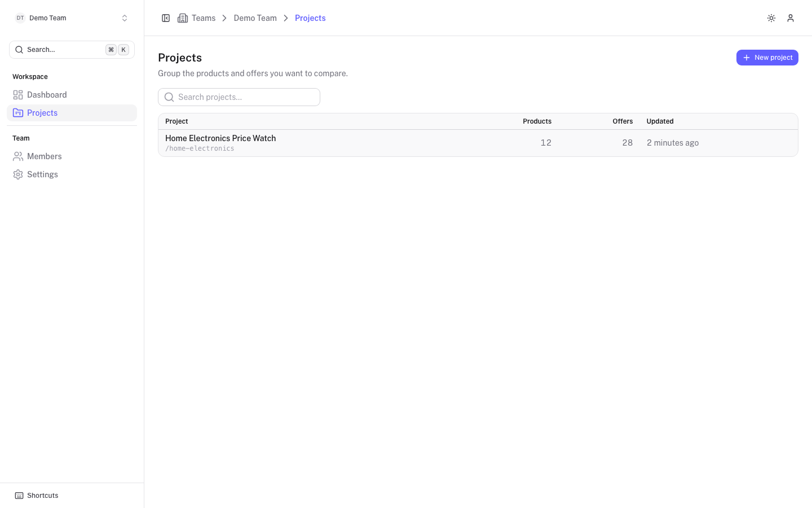Click the Settings gear icon
This screenshot has width=812, height=508.
pyautogui.click(x=18, y=174)
